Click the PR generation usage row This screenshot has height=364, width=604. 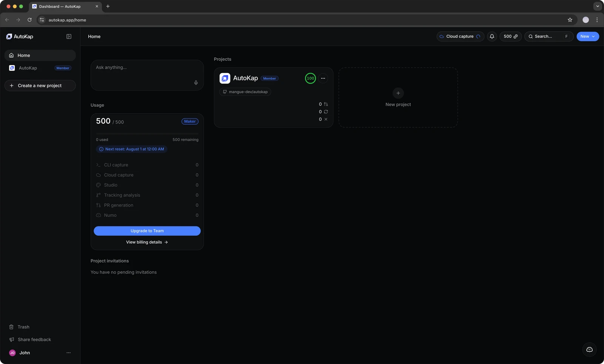[x=147, y=205]
